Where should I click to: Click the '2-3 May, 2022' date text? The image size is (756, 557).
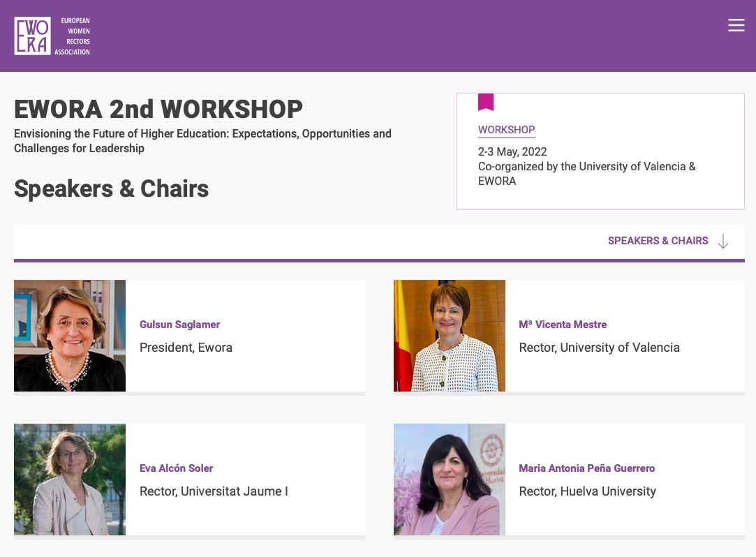coord(512,152)
